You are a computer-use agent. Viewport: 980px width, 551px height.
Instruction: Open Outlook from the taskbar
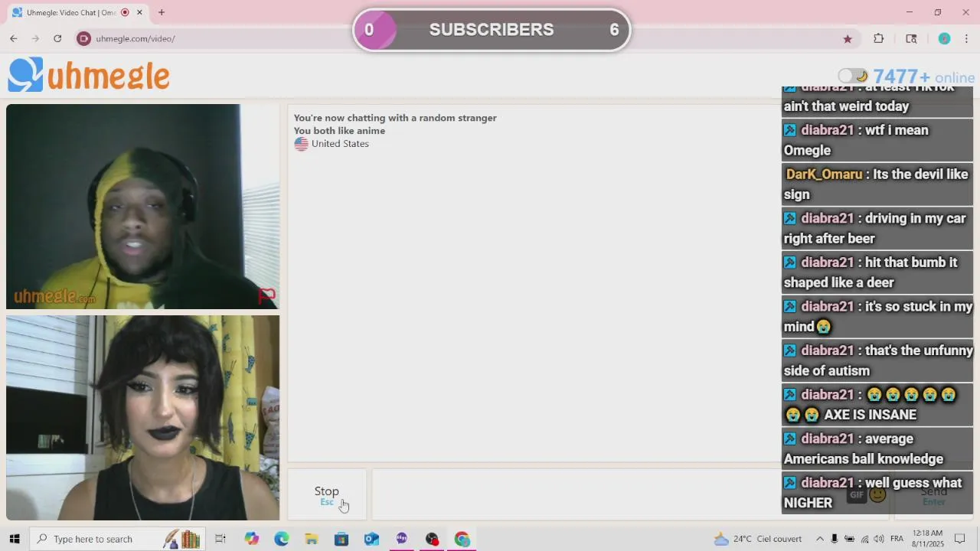pos(371,539)
